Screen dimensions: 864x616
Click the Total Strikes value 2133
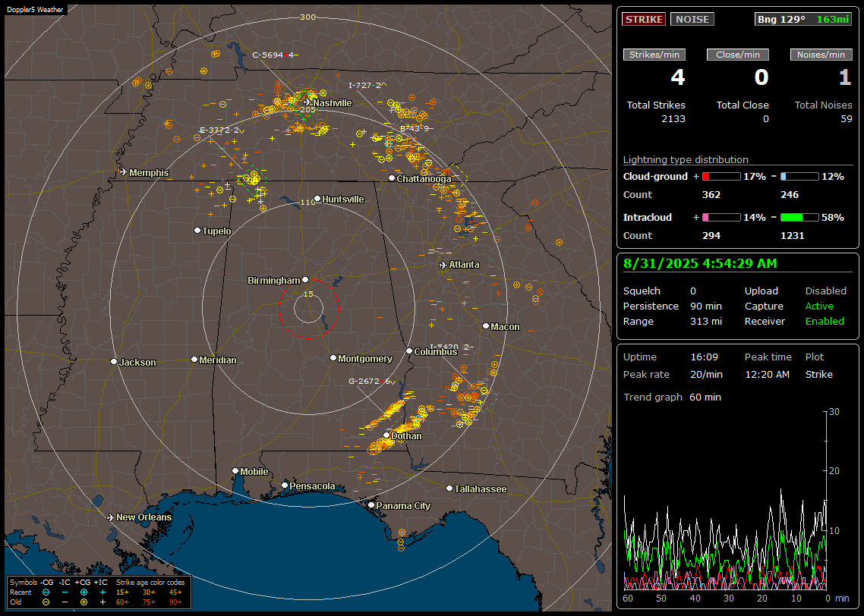(673, 119)
